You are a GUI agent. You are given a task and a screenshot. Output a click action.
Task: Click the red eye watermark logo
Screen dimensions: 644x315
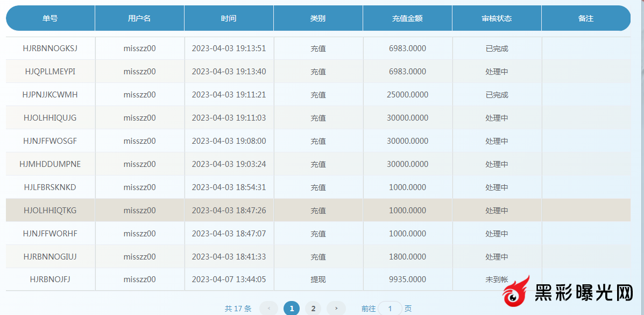click(516, 294)
